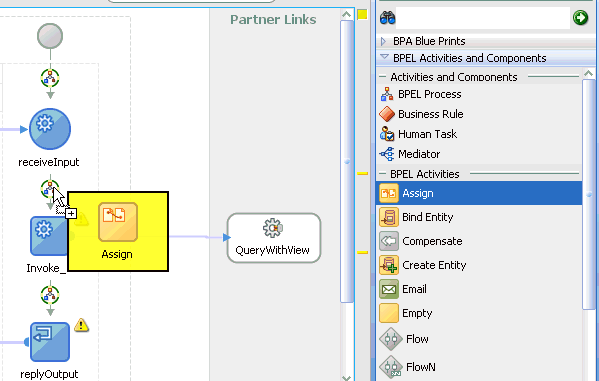Select the BPEL Process component icon

pyautogui.click(x=387, y=94)
